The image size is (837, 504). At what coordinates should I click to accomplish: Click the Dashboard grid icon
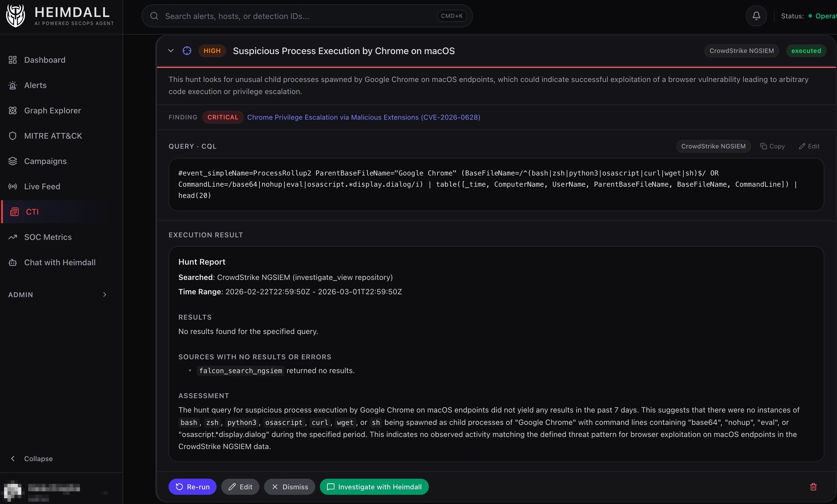13,60
